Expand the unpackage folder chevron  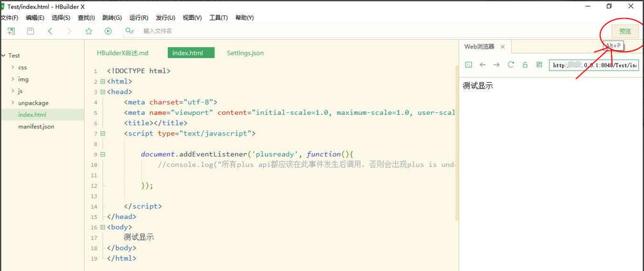[x=13, y=103]
